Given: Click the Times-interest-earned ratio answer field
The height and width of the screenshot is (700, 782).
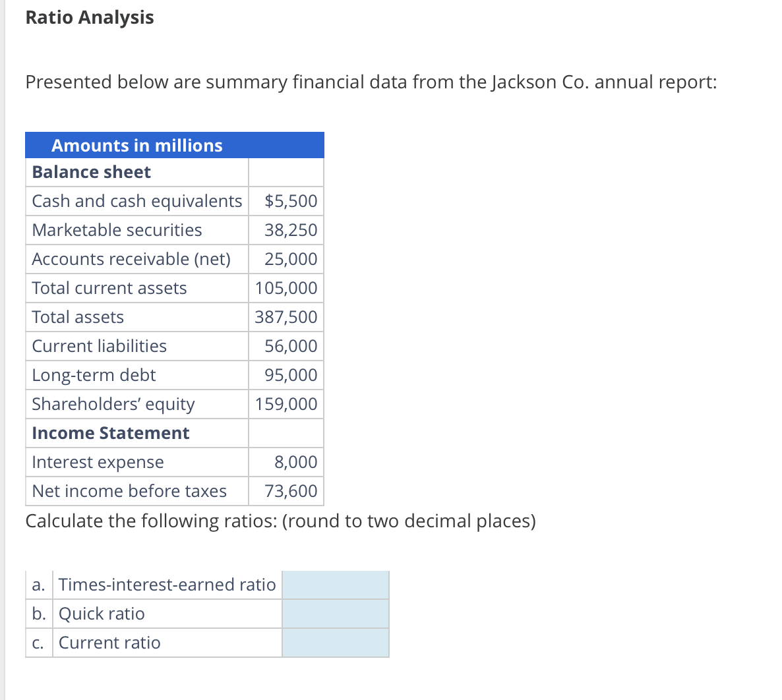Looking at the screenshot, I should tap(335, 585).
